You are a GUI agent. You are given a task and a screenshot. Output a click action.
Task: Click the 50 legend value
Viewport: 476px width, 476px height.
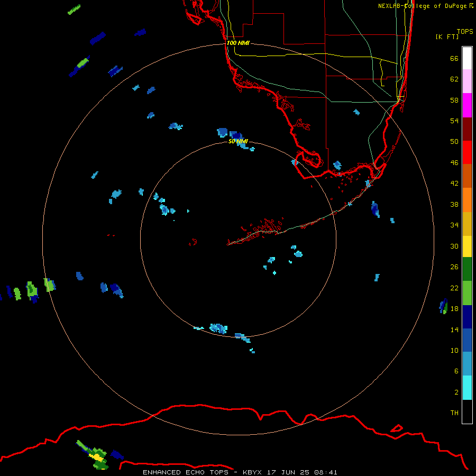click(x=454, y=141)
